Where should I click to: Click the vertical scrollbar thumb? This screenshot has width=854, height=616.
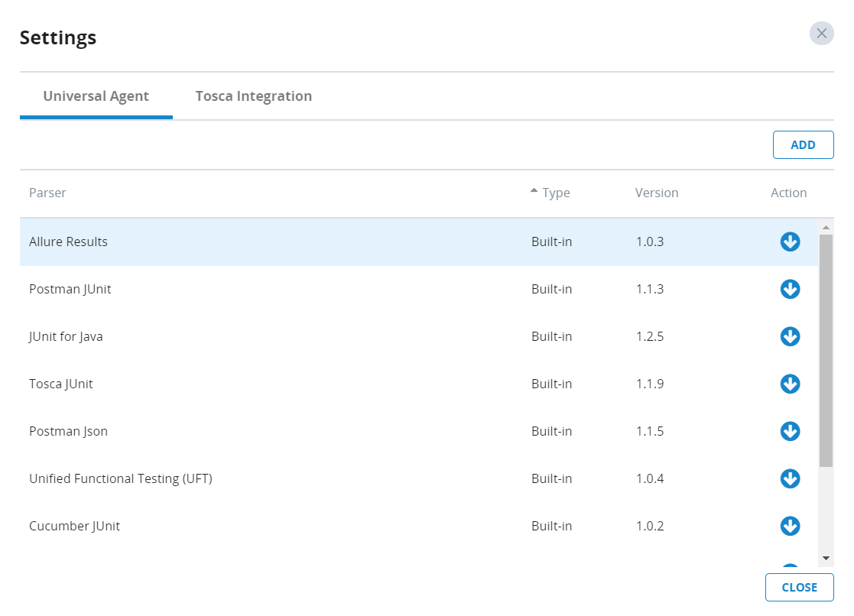tap(826, 350)
